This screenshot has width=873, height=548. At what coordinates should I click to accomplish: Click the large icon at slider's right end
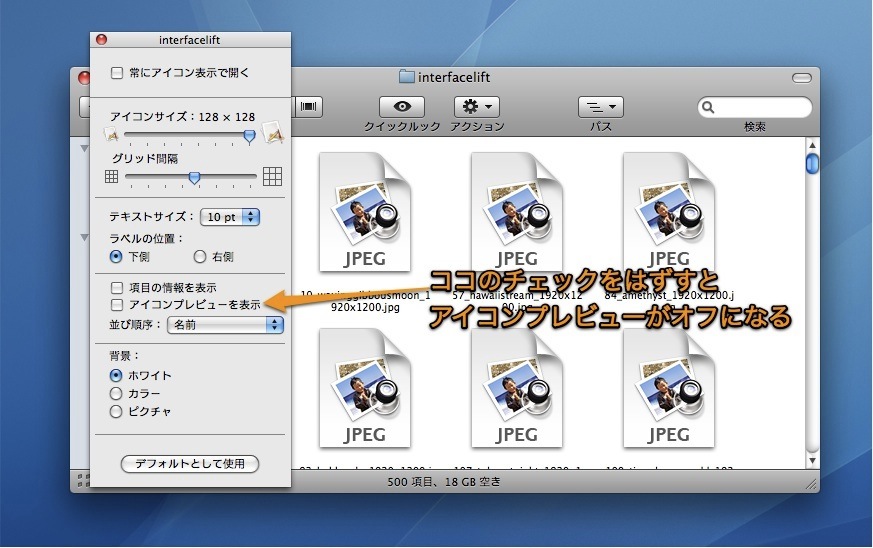pos(272,135)
